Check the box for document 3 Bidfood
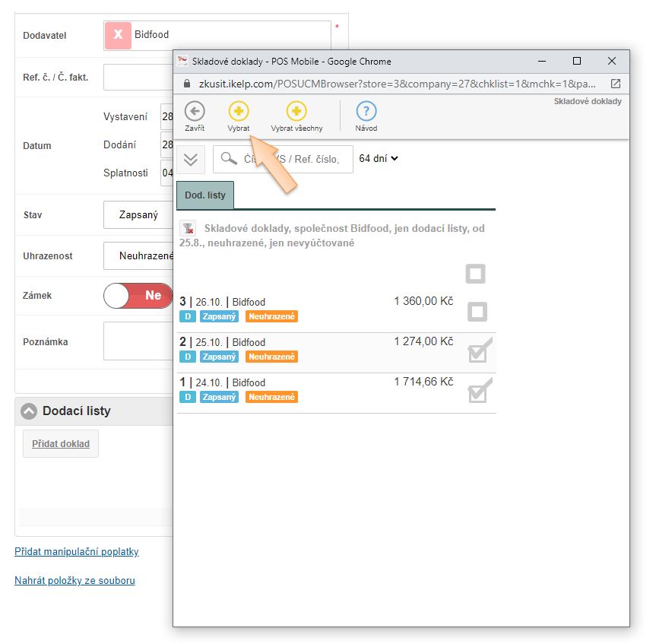The image size is (656, 644). [x=477, y=312]
